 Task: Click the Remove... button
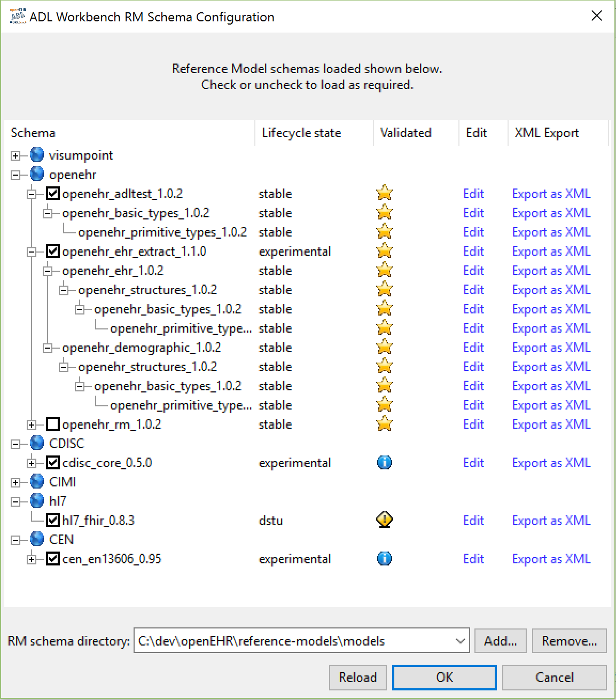570,641
